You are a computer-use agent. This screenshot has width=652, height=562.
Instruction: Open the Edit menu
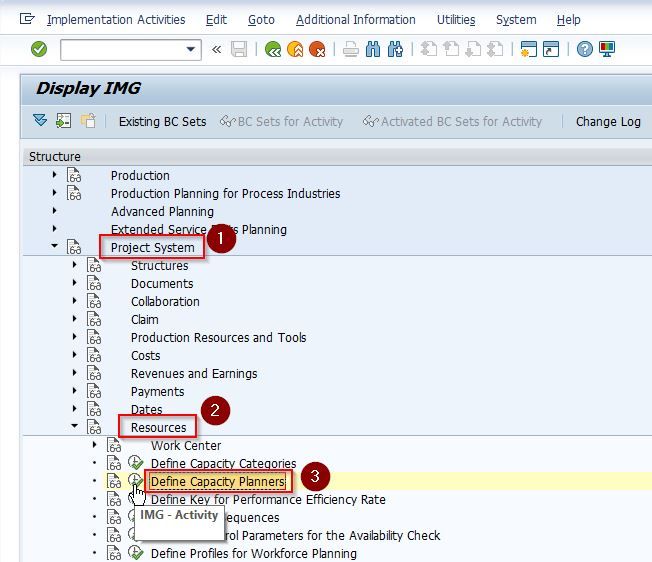216,20
